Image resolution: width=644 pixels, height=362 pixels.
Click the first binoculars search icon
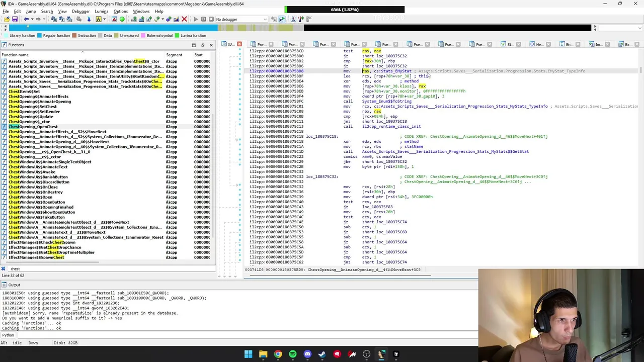click(x=54, y=19)
